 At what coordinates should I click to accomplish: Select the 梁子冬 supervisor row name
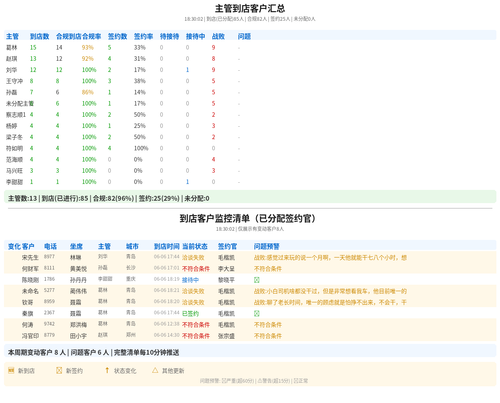[x=14, y=137]
